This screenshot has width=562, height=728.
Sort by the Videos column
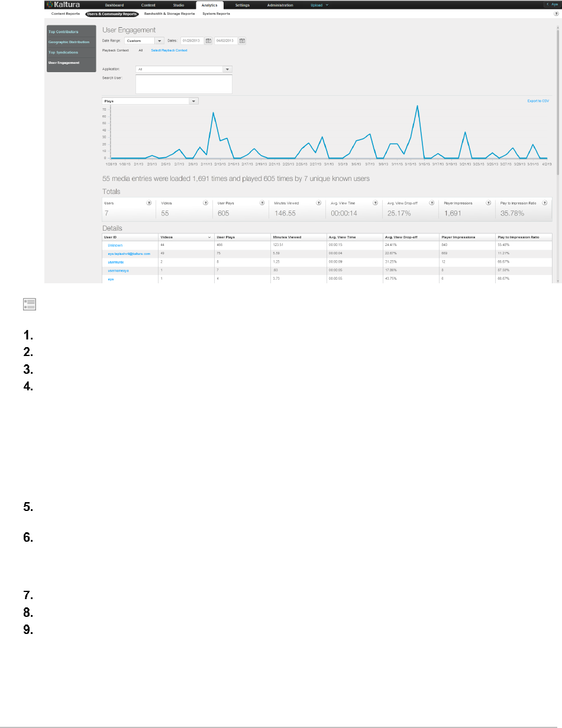coord(186,237)
